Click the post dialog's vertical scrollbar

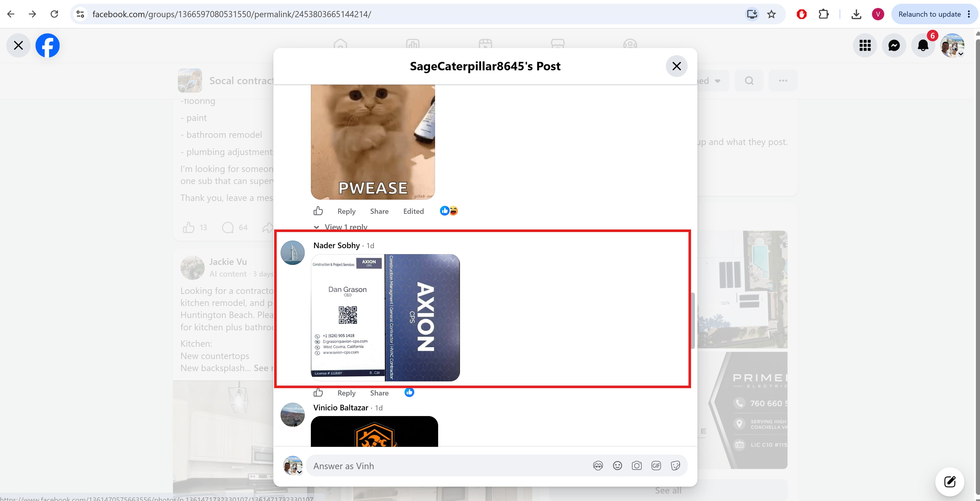coord(693,320)
